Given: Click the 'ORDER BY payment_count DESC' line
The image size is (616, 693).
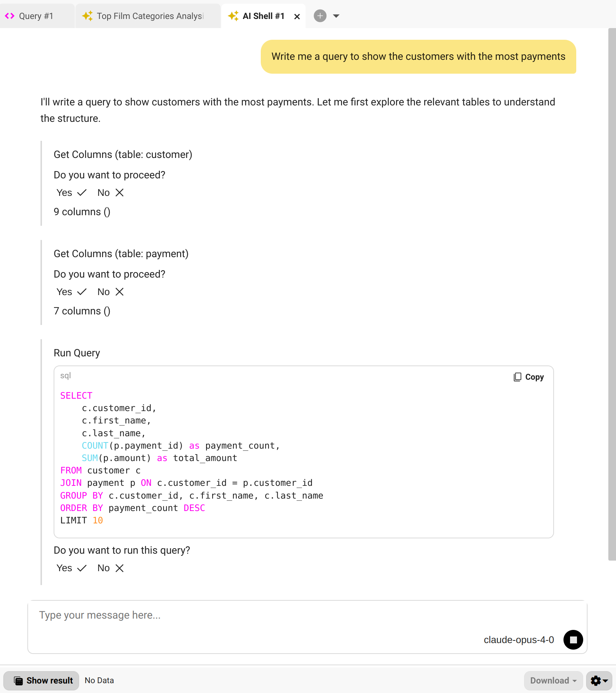Looking at the screenshot, I should point(133,508).
